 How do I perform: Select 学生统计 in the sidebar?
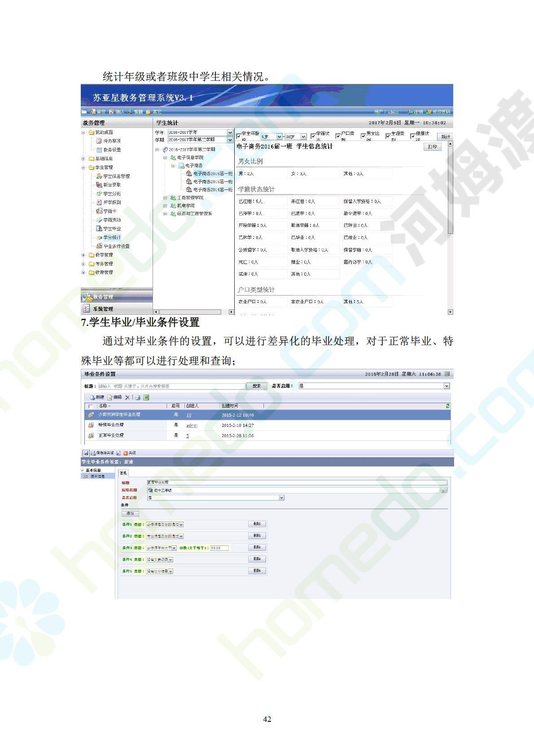click(108, 237)
